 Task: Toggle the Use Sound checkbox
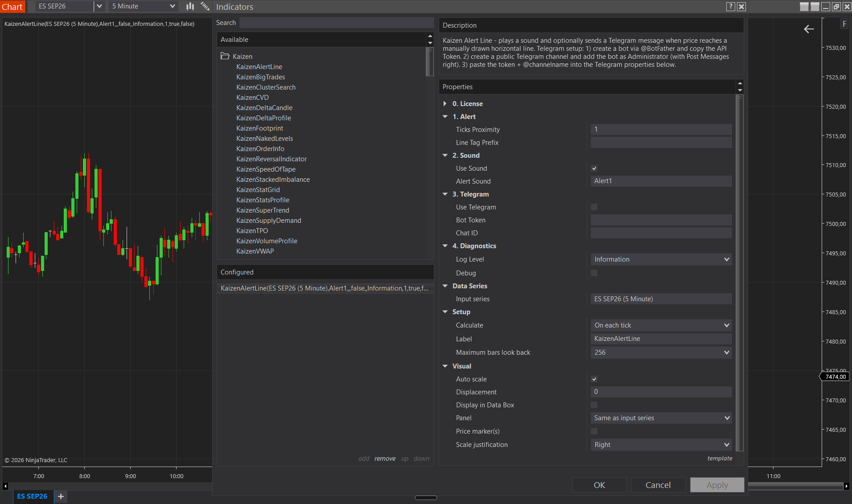click(x=594, y=168)
